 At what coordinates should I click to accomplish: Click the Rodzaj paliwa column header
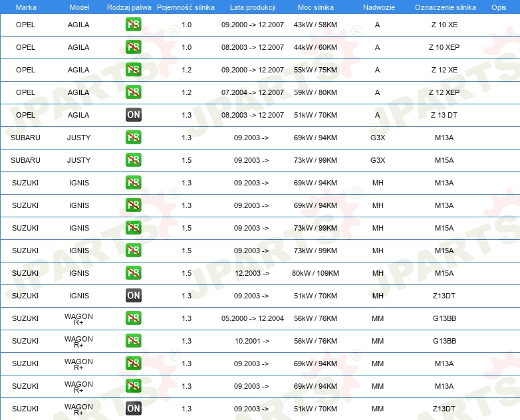pyautogui.click(x=129, y=7)
